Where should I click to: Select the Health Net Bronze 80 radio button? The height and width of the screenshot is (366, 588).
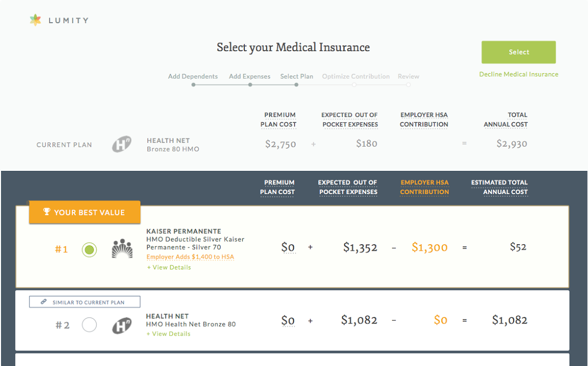(x=89, y=324)
